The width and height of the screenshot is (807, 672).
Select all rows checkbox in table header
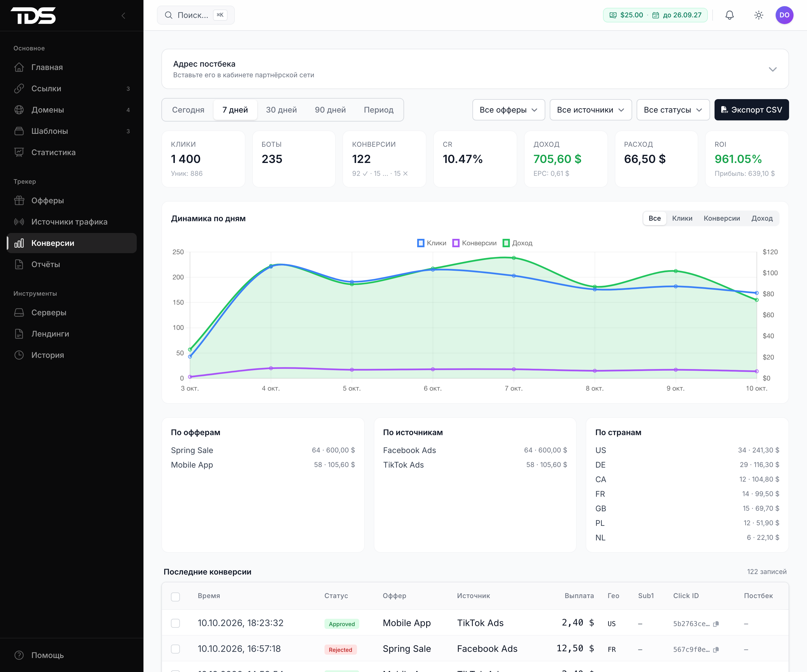coord(175,596)
